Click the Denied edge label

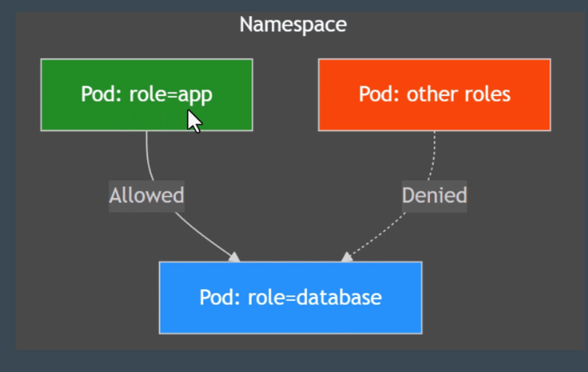click(x=434, y=195)
